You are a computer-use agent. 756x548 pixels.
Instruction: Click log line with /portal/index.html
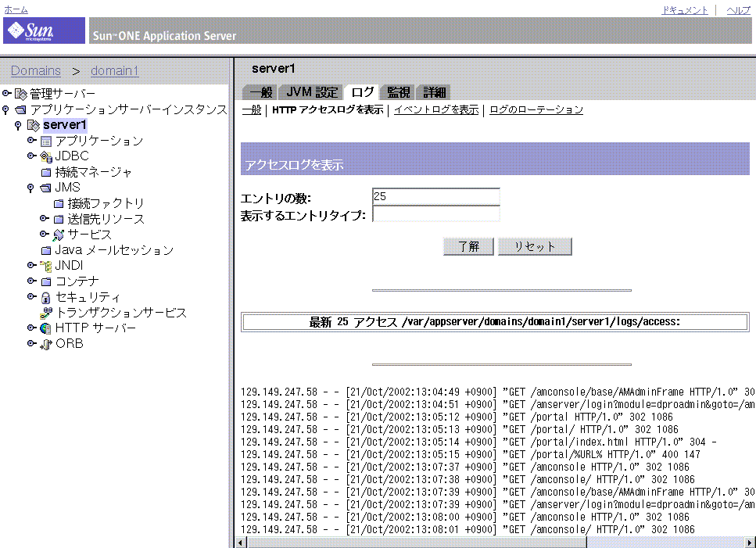478,442
